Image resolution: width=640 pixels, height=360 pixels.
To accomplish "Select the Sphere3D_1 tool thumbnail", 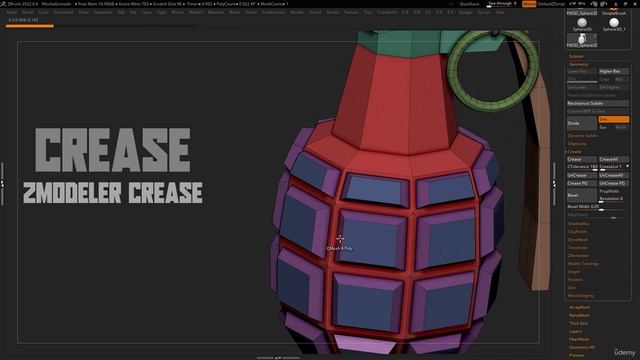I will (x=613, y=24).
